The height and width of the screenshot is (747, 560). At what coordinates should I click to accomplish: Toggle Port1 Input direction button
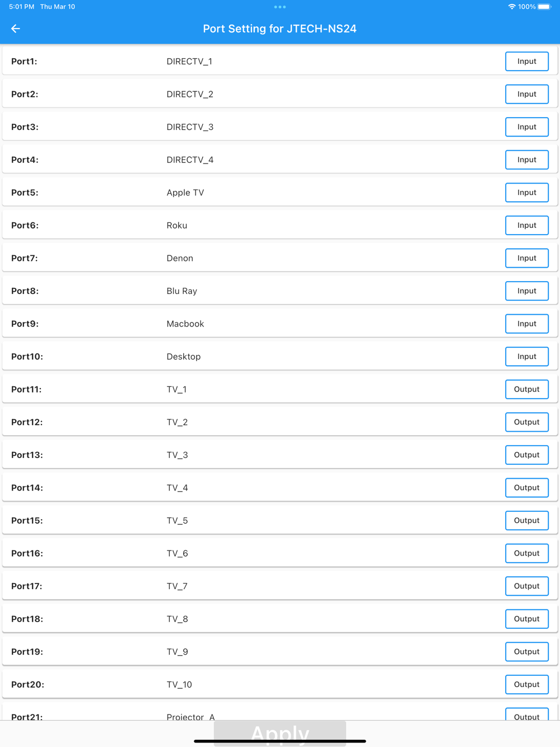527,62
